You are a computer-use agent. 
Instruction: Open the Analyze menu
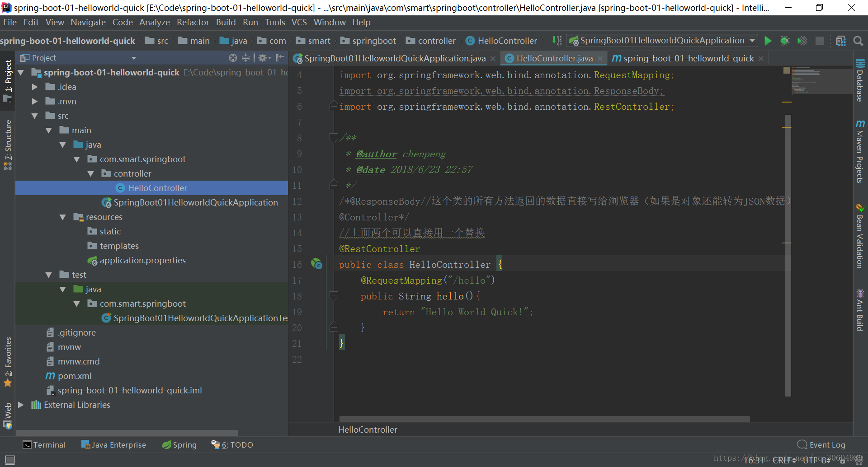tap(155, 22)
